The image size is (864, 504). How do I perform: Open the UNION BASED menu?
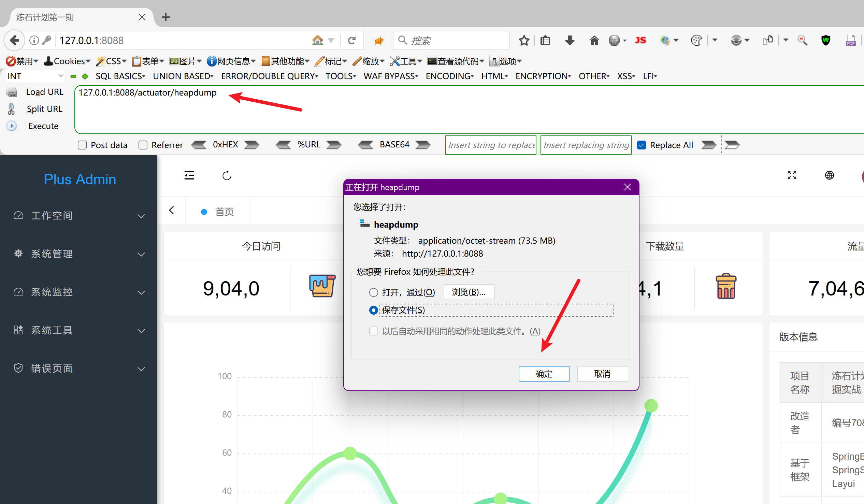tap(183, 76)
